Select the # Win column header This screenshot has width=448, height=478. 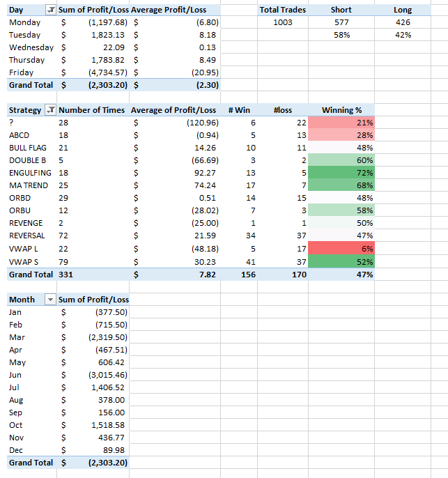pos(239,110)
